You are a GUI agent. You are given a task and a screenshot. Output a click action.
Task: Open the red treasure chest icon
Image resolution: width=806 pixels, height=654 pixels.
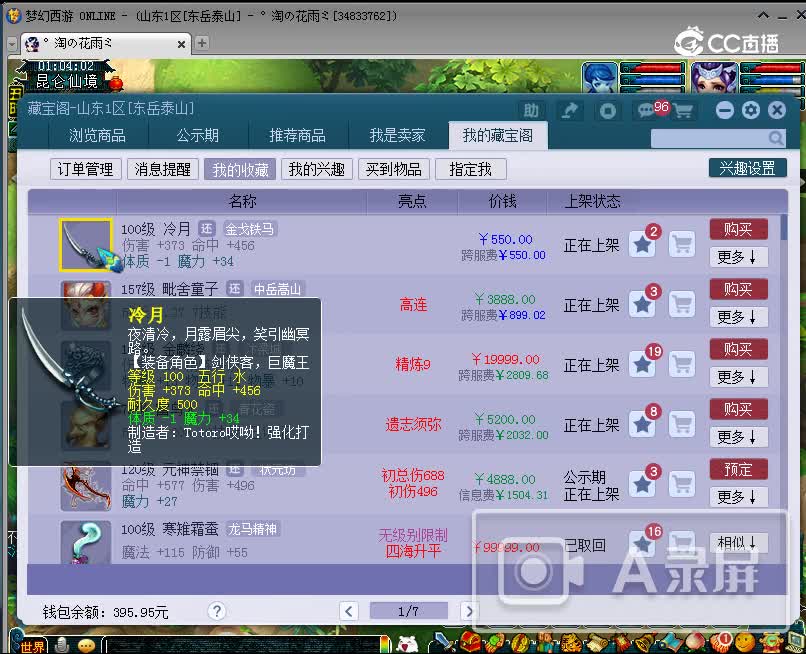coord(469,642)
